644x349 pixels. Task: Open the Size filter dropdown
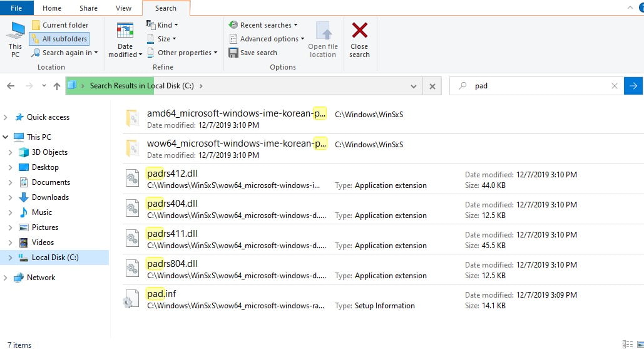point(161,39)
